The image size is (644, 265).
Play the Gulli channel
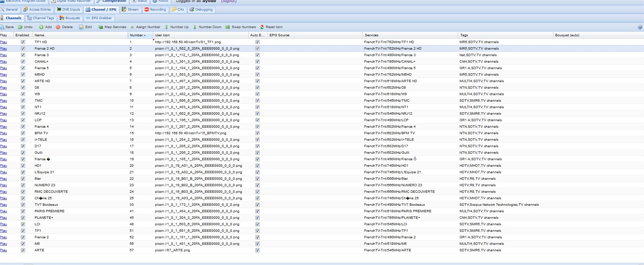[x=3, y=153]
